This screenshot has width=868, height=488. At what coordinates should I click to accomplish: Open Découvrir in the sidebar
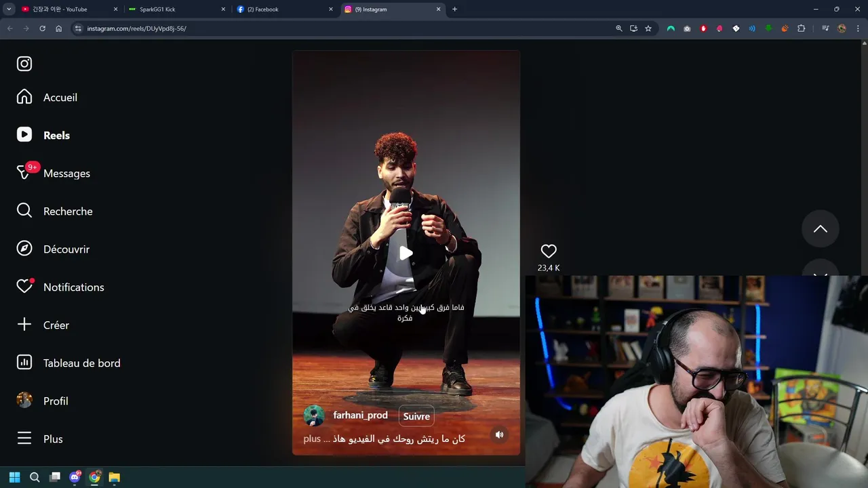click(x=53, y=249)
